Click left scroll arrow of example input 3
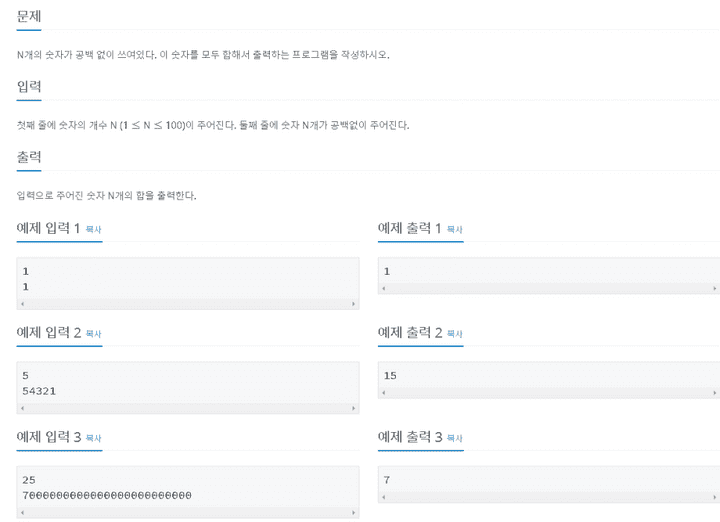The image size is (720, 522). click(22, 512)
